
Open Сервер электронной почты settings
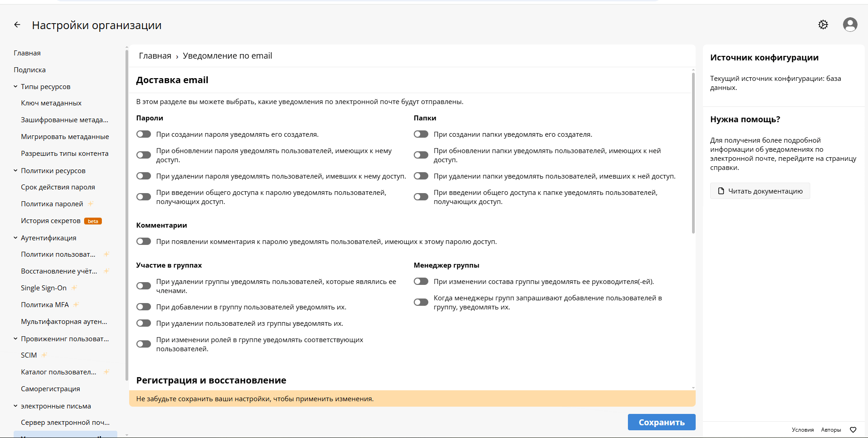(x=65, y=423)
